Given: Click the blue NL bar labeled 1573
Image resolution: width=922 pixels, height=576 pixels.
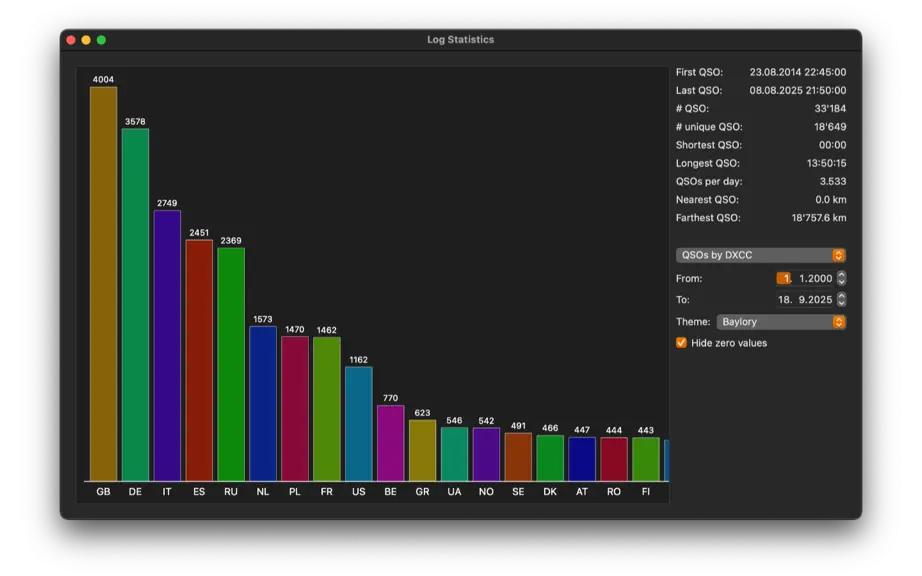Looking at the screenshot, I should [x=263, y=404].
